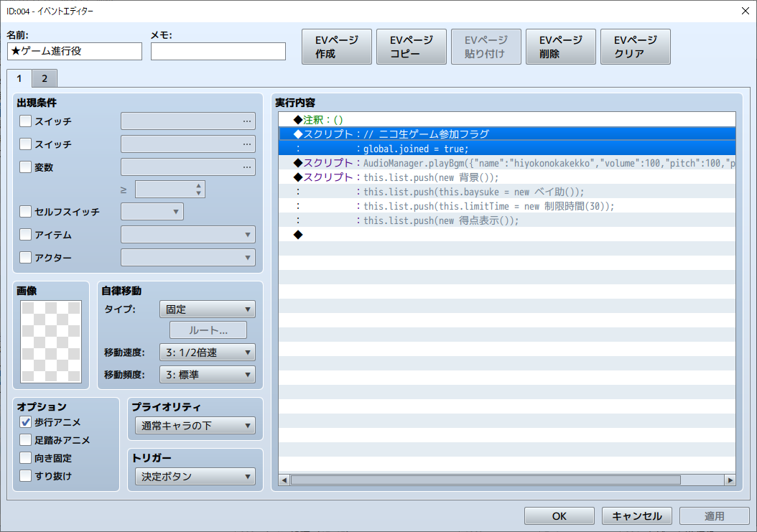This screenshot has height=532, width=757.
Task: Click the EVページ貼り付け button
Action: (486, 47)
